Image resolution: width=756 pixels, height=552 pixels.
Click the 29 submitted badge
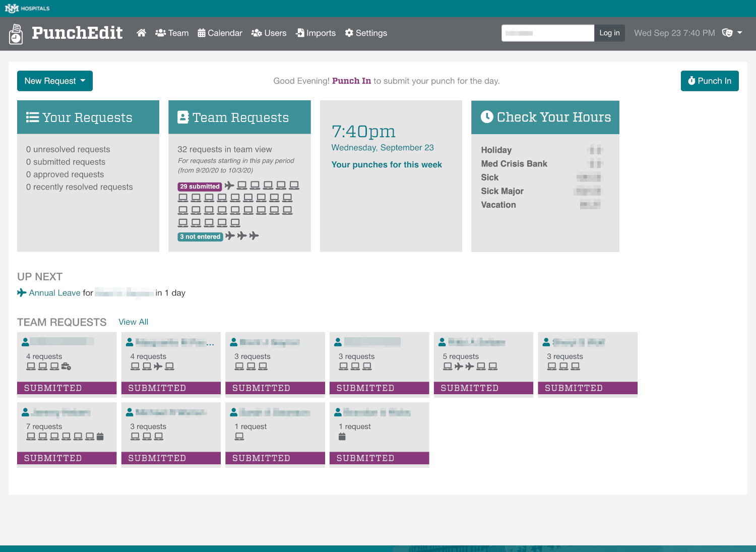[200, 187]
